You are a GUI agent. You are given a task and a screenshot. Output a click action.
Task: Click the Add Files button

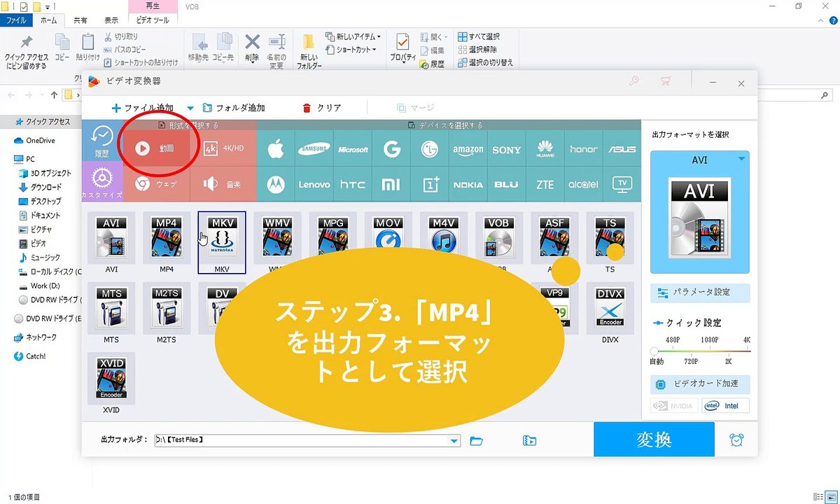142,108
